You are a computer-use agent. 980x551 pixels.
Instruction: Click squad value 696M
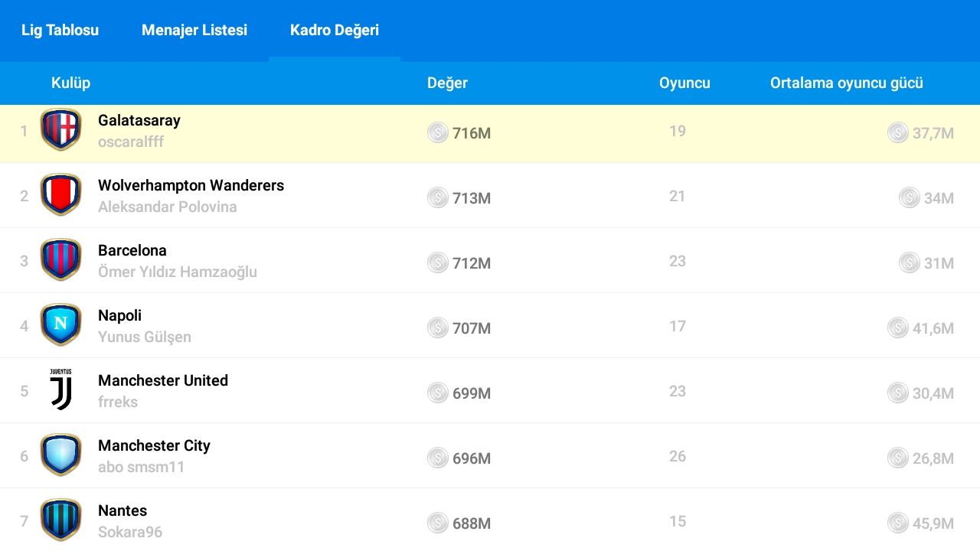472,458
